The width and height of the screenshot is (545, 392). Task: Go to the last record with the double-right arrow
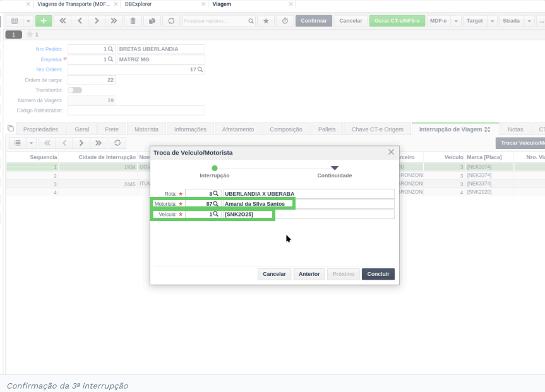click(114, 21)
